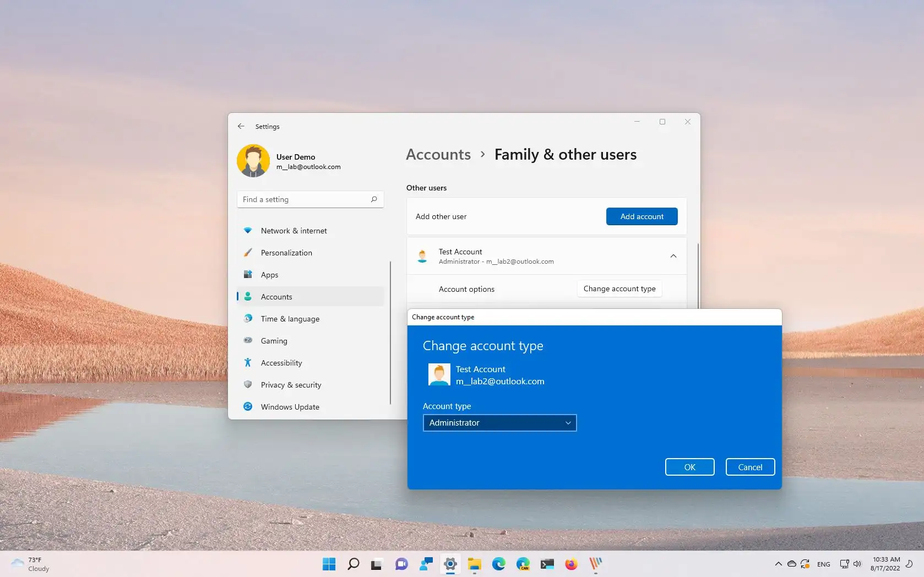
Task: Open Gaming settings
Action: pos(311,341)
